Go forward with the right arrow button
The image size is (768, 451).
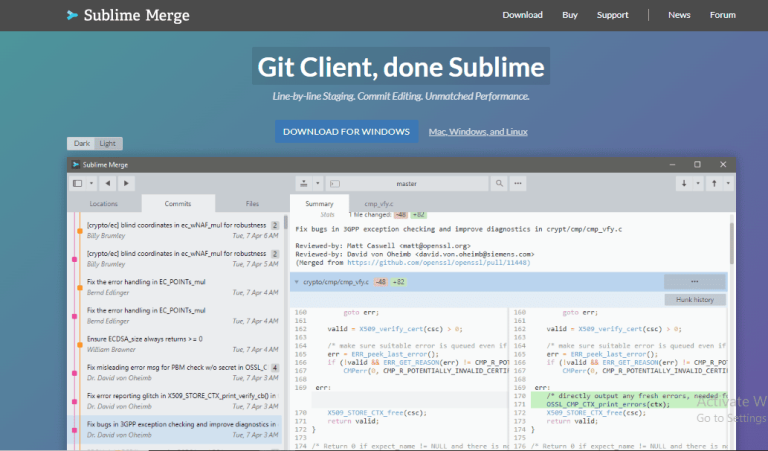(126, 183)
